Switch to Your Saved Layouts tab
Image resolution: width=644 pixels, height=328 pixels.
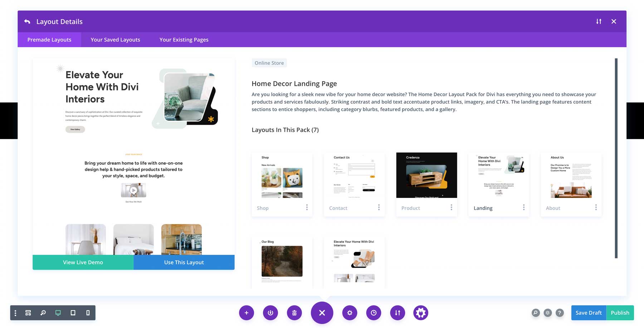coord(115,40)
